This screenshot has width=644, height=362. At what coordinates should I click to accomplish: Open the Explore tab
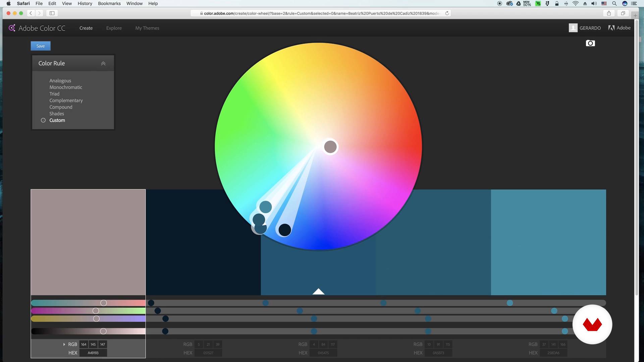114,28
